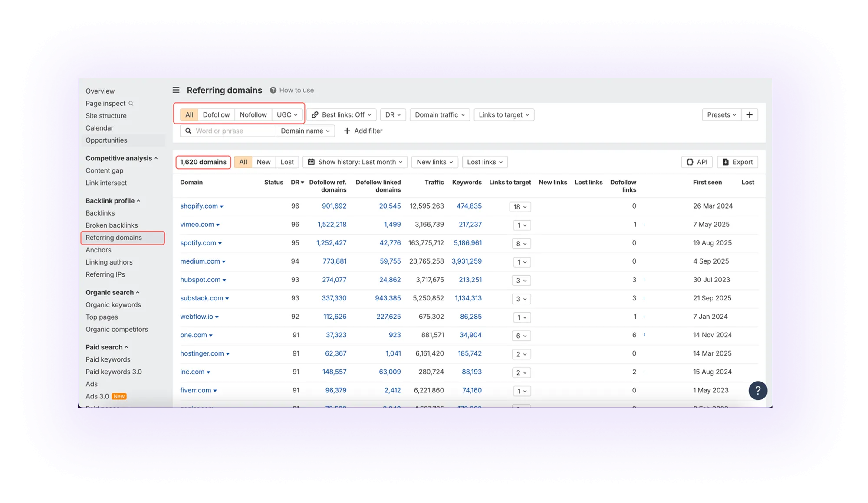868x503 pixels.
Task: Click the search icon next to Page inspect
Action: [131, 103]
